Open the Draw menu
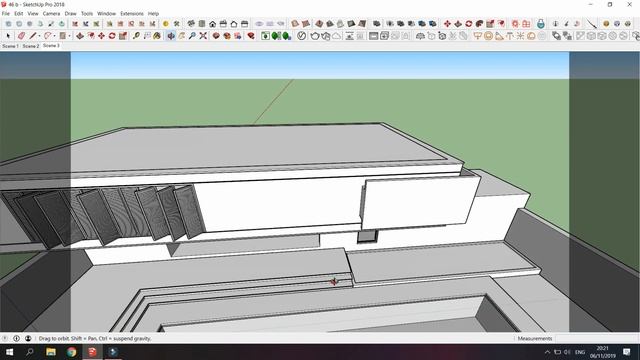The height and width of the screenshot is (360, 640). pyautogui.click(x=71, y=13)
